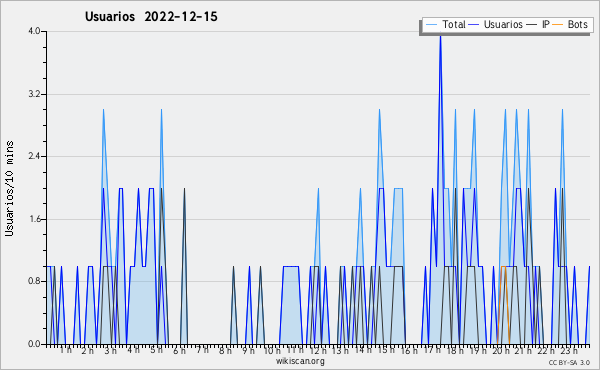Click the '21 h' x-axis label
This screenshot has width=600, height=370.
pos(523,350)
